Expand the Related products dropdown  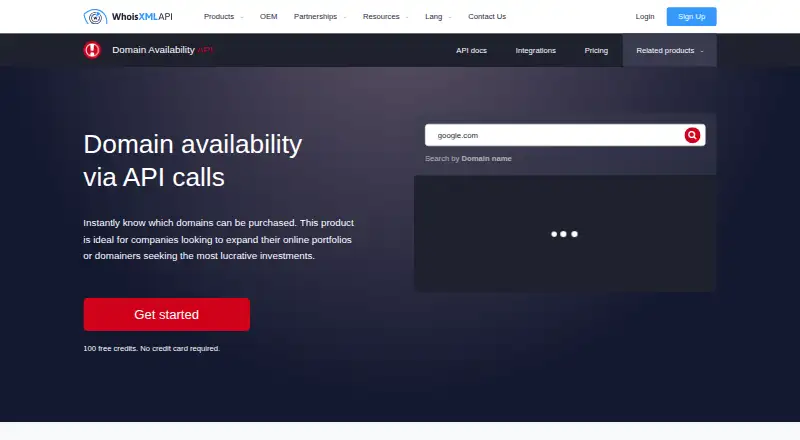tap(669, 51)
